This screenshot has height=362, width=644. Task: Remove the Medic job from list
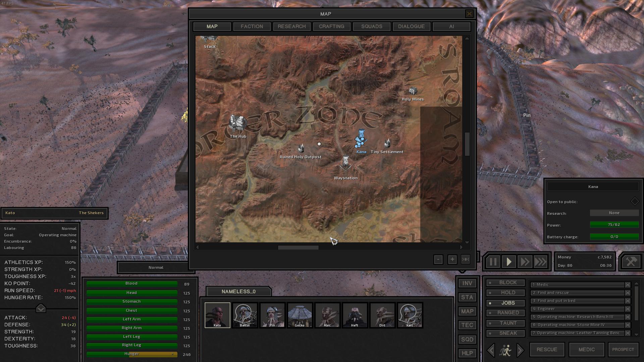click(628, 285)
